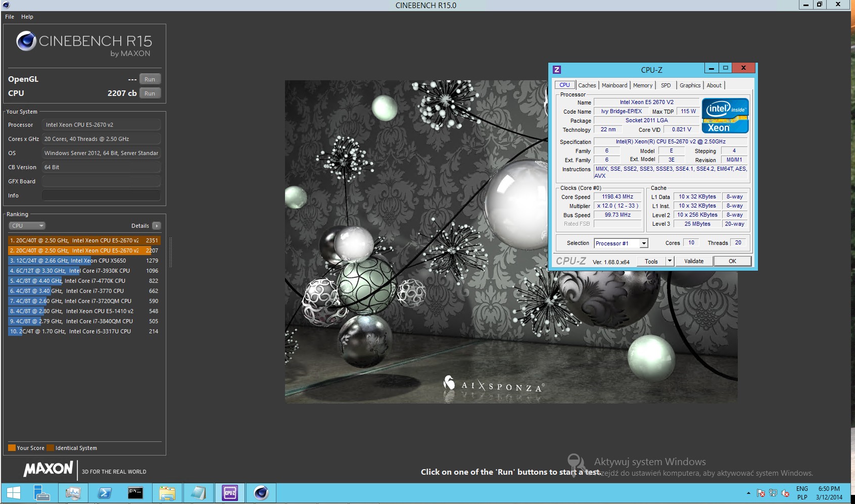This screenshot has height=504, width=855.
Task: Open the volume tray icon
Action: pyautogui.click(x=785, y=493)
